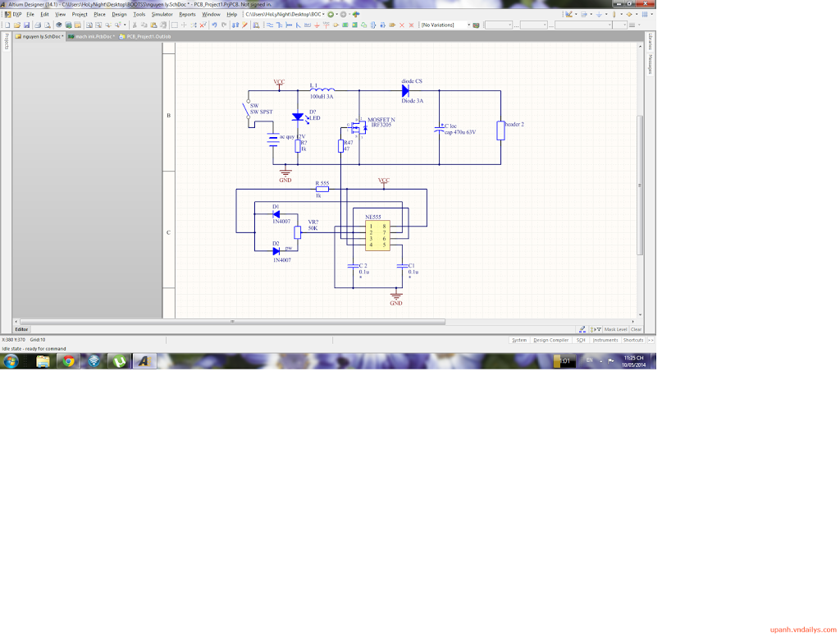The width and height of the screenshot is (840, 637).
Task: Click the new document icon
Action: point(7,25)
